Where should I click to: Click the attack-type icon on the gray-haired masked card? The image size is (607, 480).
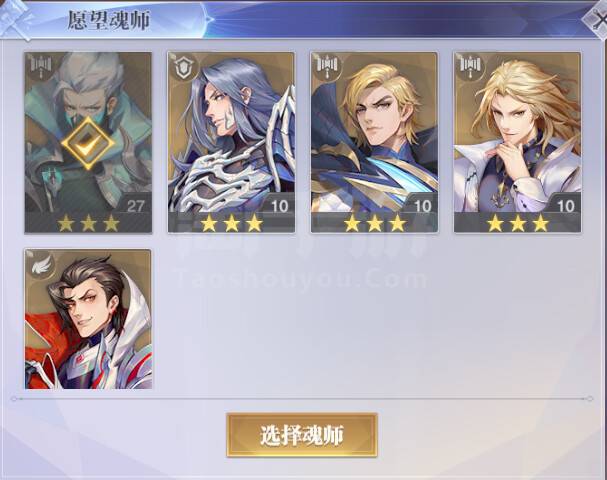(39, 65)
